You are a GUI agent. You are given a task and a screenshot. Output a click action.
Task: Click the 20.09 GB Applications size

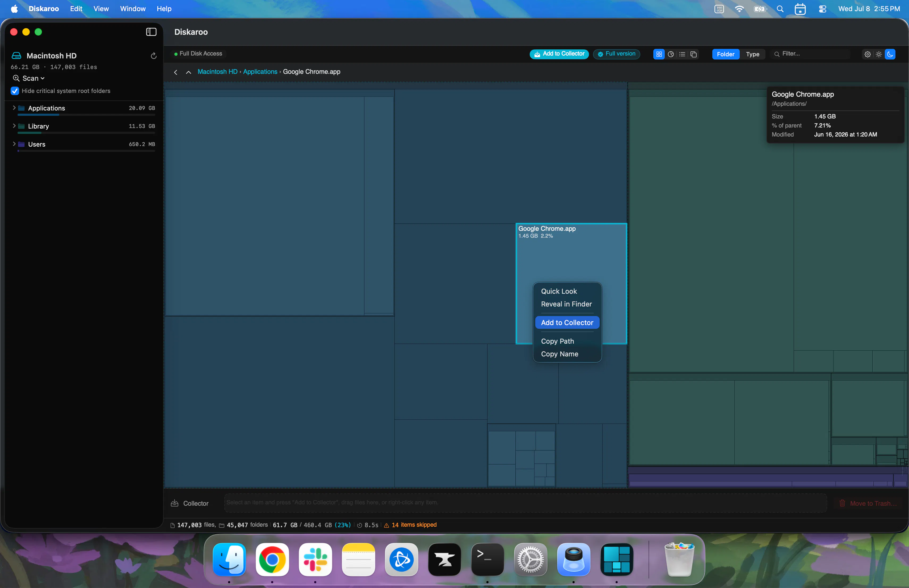[142, 108]
